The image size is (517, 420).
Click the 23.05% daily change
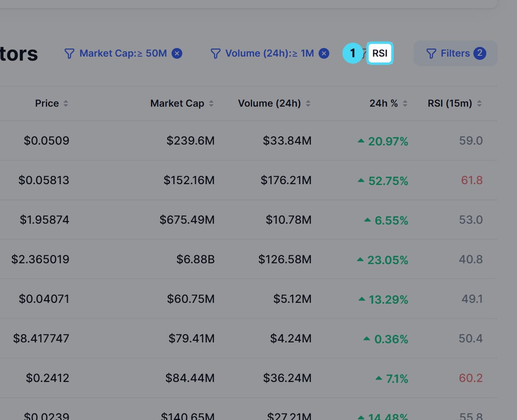click(x=383, y=260)
